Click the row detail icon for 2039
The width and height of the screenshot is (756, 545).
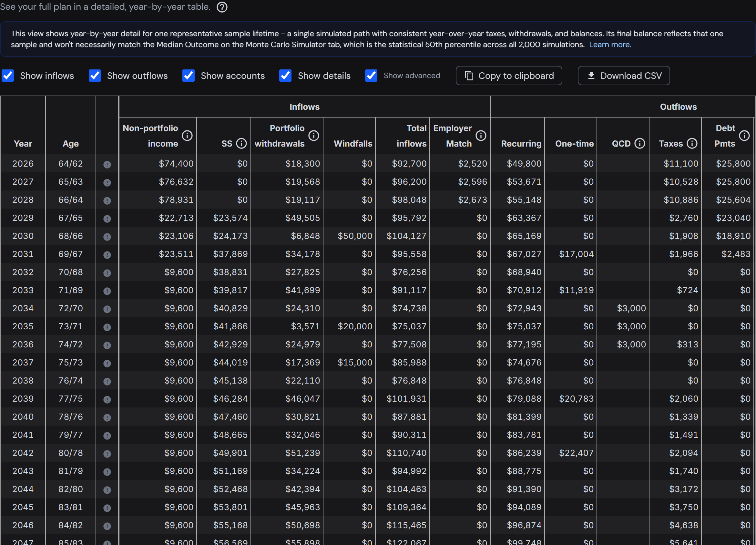(107, 399)
